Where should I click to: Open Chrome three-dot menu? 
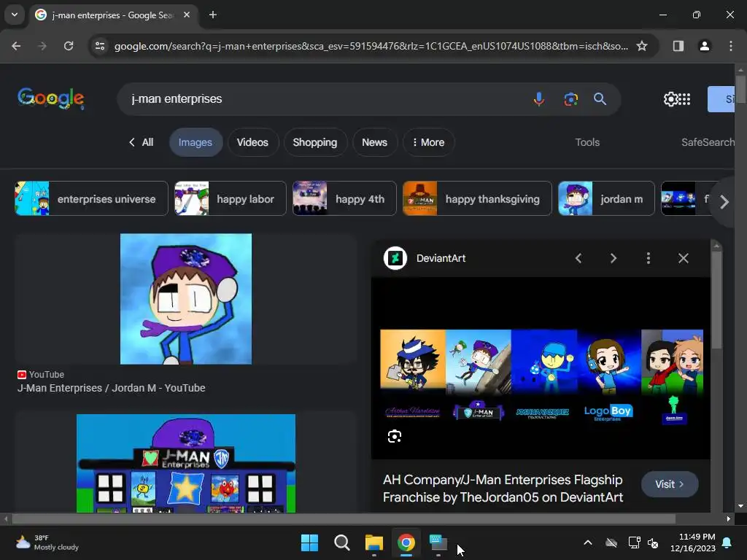730,46
